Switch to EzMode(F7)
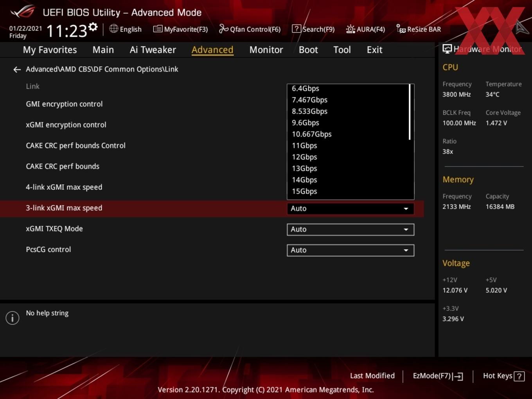532x399 pixels. [438, 376]
